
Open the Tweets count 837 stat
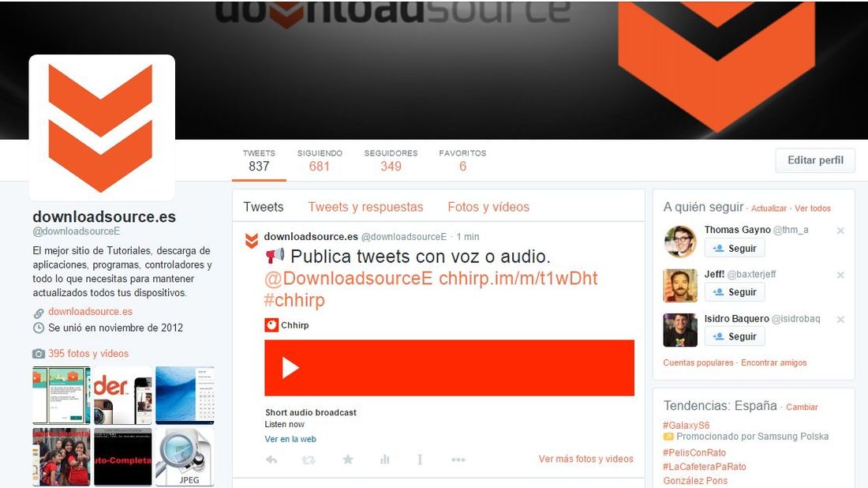(259, 160)
